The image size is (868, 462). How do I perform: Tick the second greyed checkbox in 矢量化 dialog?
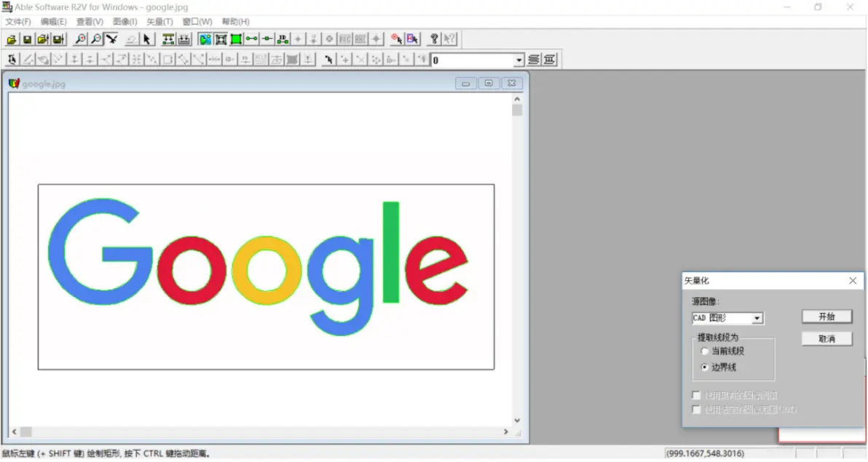pyautogui.click(x=696, y=410)
